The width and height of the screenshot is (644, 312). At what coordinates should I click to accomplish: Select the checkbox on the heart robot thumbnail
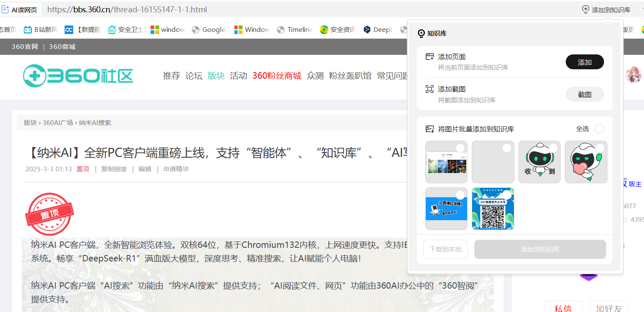(x=600, y=148)
